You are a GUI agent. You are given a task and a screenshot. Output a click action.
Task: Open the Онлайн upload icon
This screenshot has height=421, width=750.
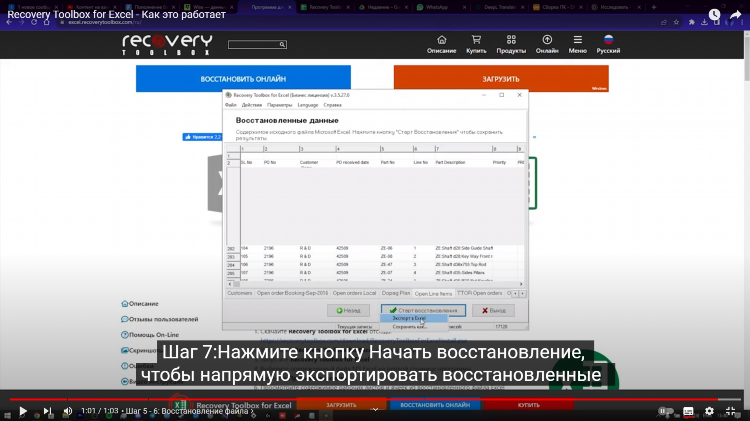pyautogui.click(x=547, y=44)
